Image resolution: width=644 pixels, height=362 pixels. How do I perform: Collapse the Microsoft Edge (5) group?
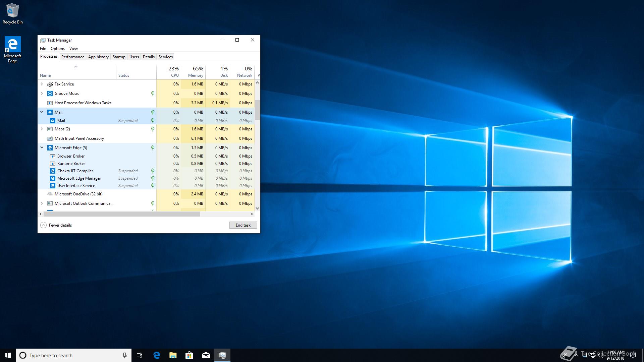click(x=42, y=147)
